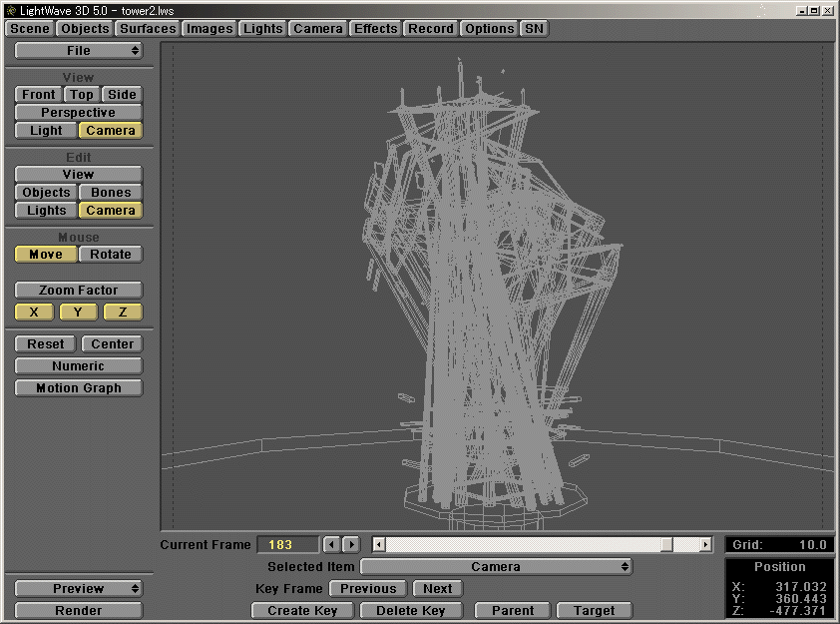Open the Numeric input panel

[x=78, y=365]
